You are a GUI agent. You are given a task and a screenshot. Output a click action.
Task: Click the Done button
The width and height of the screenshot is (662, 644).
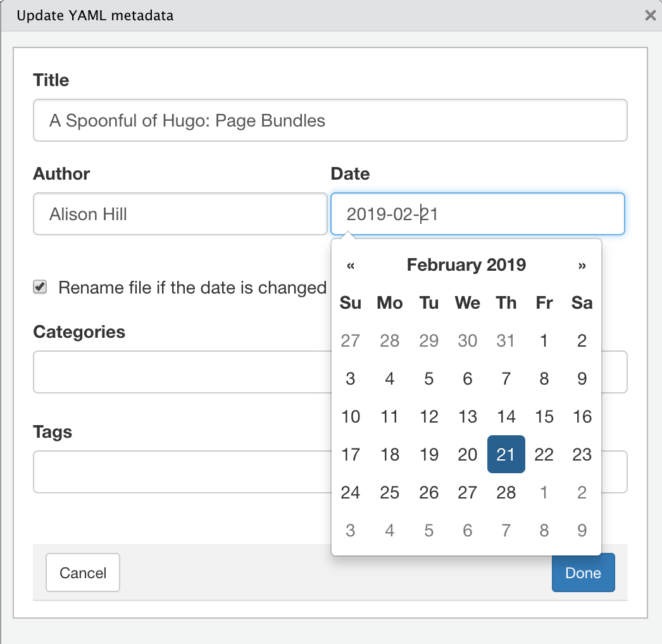583,573
